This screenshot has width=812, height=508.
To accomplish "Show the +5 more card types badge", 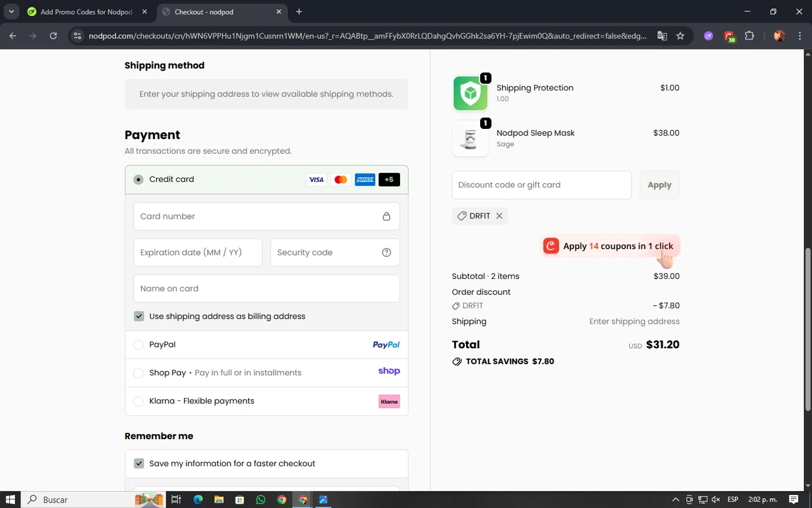I will [389, 180].
